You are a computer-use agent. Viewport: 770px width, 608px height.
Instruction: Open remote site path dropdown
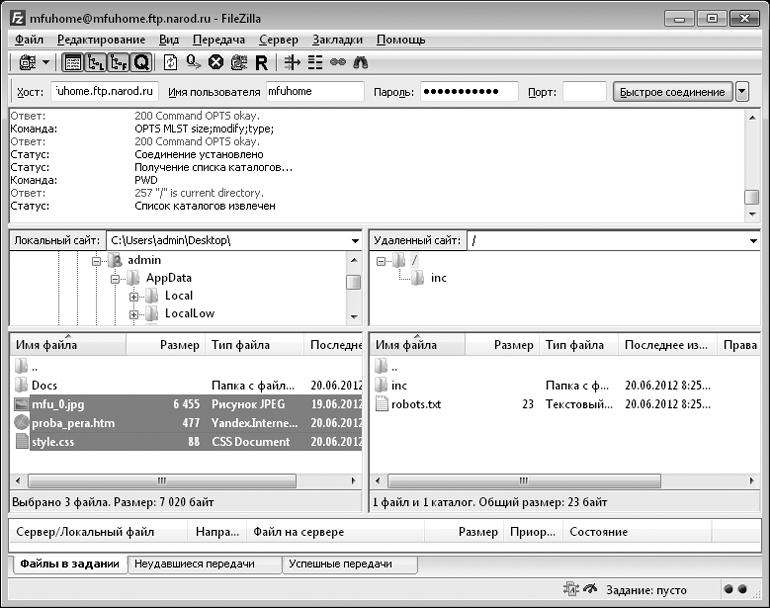[753, 241]
